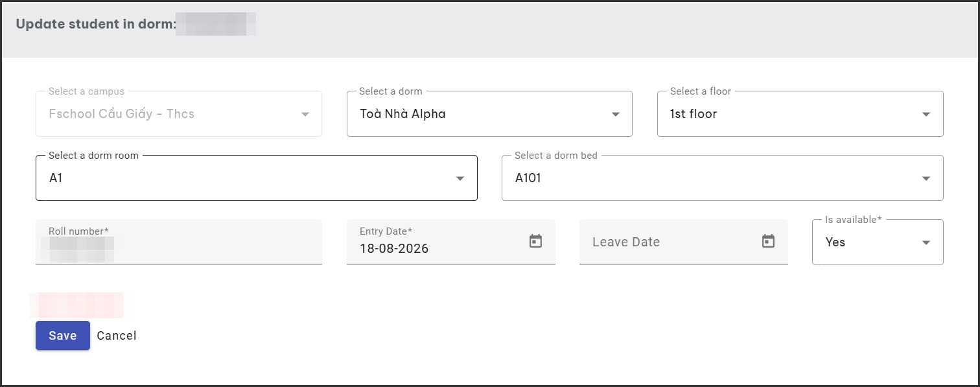Open the Leave Date calendar picker icon
The width and height of the screenshot is (980, 387).
pyautogui.click(x=768, y=241)
